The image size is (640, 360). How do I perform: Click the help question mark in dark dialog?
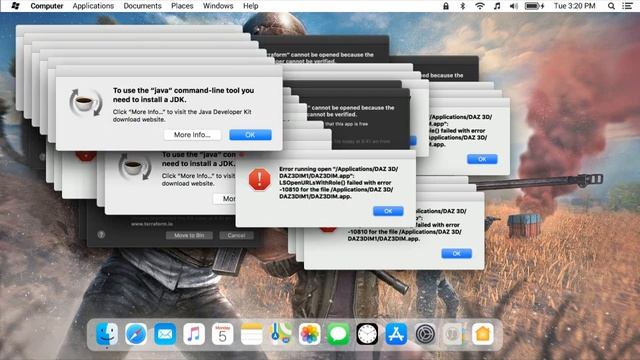(x=101, y=235)
